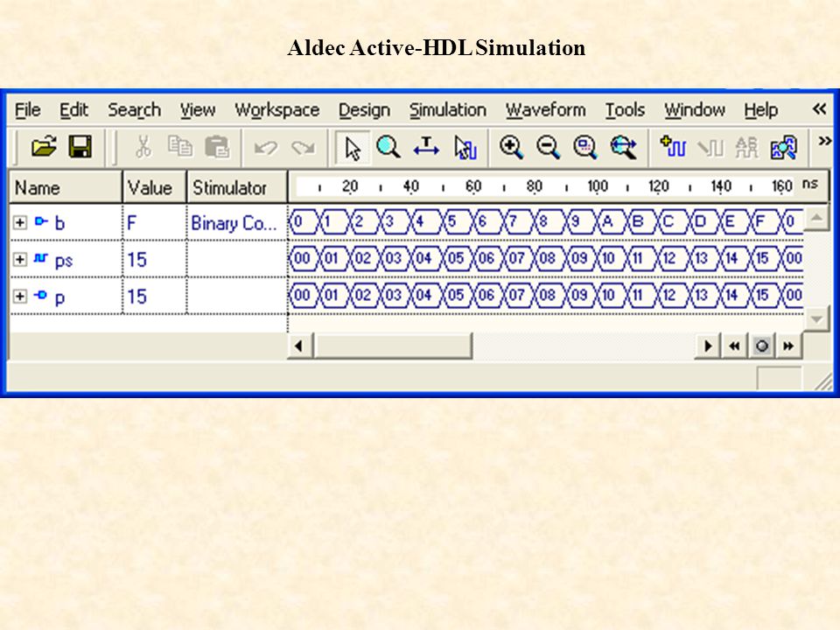Zoom in on the waveform

(x=511, y=147)
